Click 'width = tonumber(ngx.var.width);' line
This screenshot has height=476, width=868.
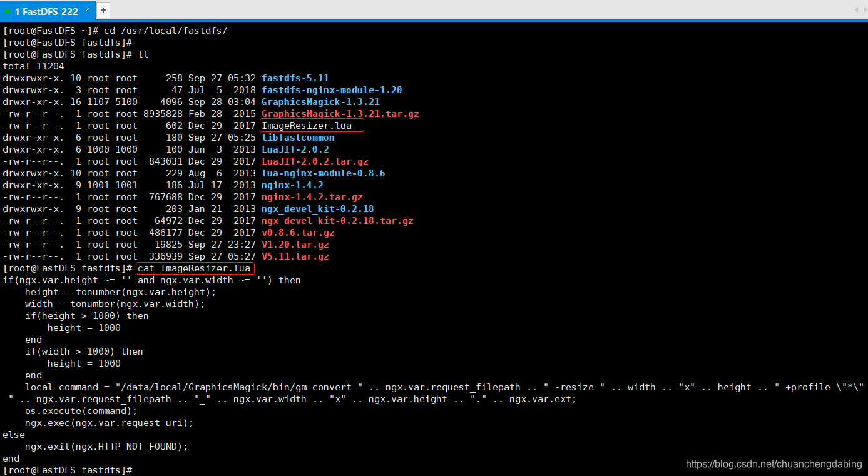115,304
